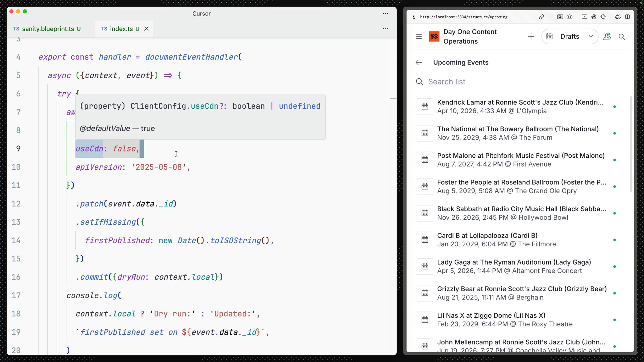Click line number 12 in the gutter
Screen dimensions: 644x362
click(x=16, y=204)
